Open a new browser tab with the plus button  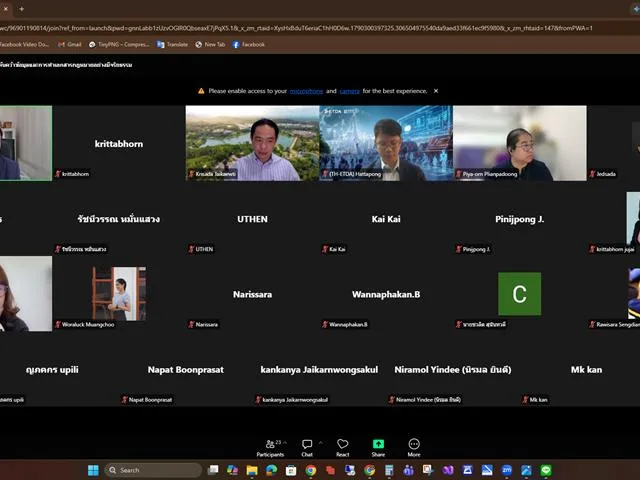pyautogui.click(x=22, y=9)
